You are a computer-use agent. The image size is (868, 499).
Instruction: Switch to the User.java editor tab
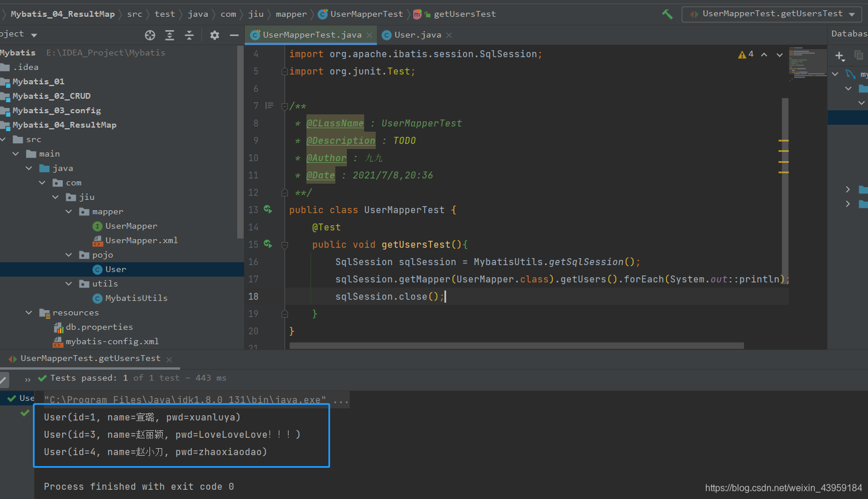coord(417,35)
